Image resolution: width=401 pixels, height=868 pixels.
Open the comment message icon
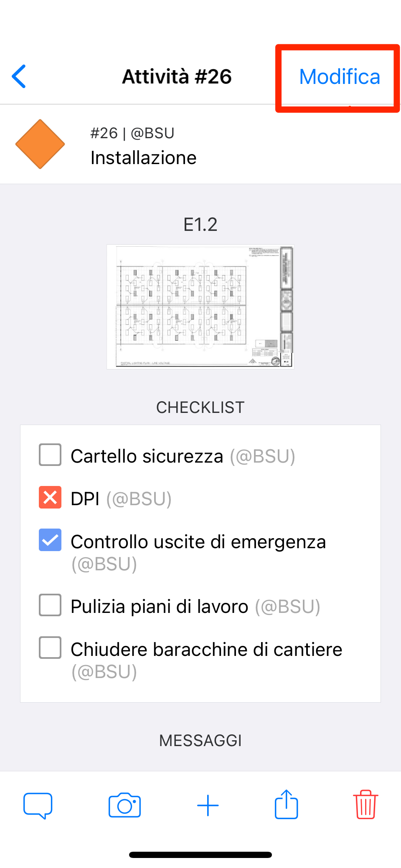pos(38,805)
